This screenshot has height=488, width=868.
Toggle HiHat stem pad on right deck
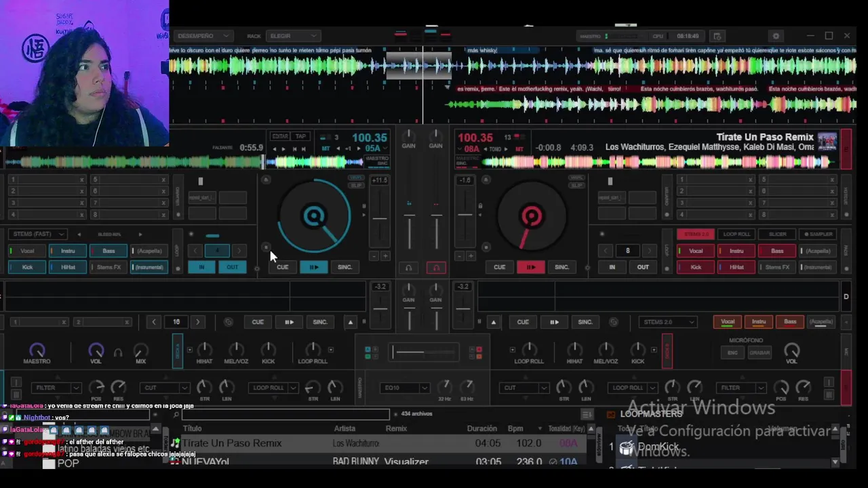[736, 267]
